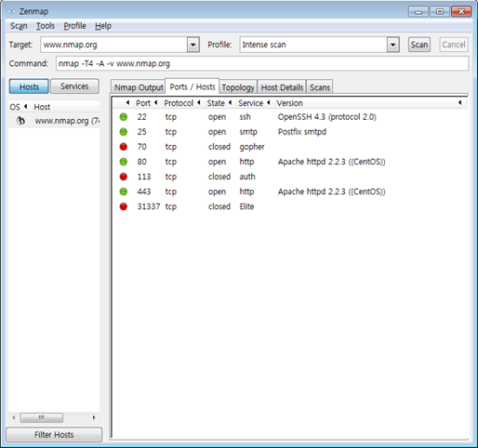Screen dimensions: 478x448
Task: Click the host list horizontal scrollbar thumb
Action: click(42, 418)
